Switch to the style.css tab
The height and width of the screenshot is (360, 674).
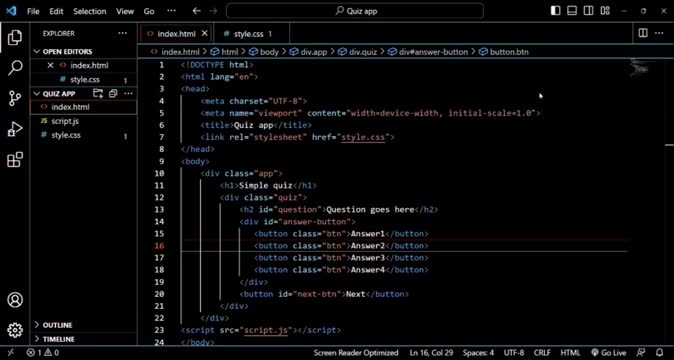(x=248, y=34)
